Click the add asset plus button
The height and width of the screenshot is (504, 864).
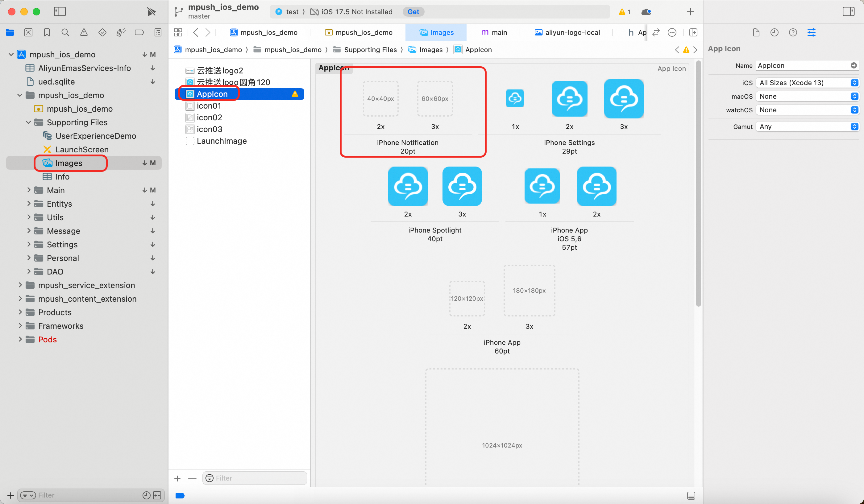pyautogui.click(x=178, y=478)
